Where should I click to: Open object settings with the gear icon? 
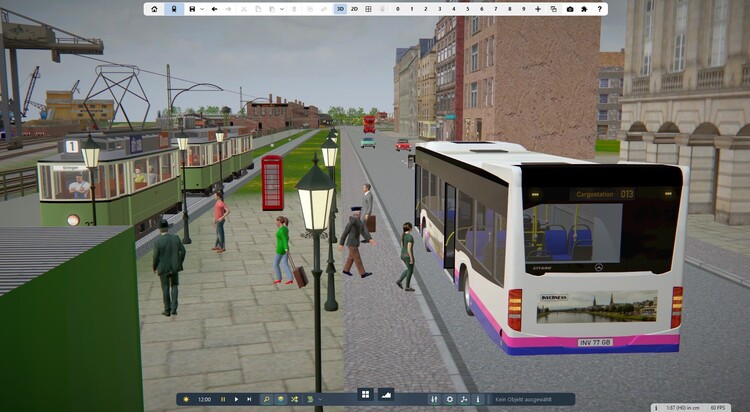click(x=450, y=399)
